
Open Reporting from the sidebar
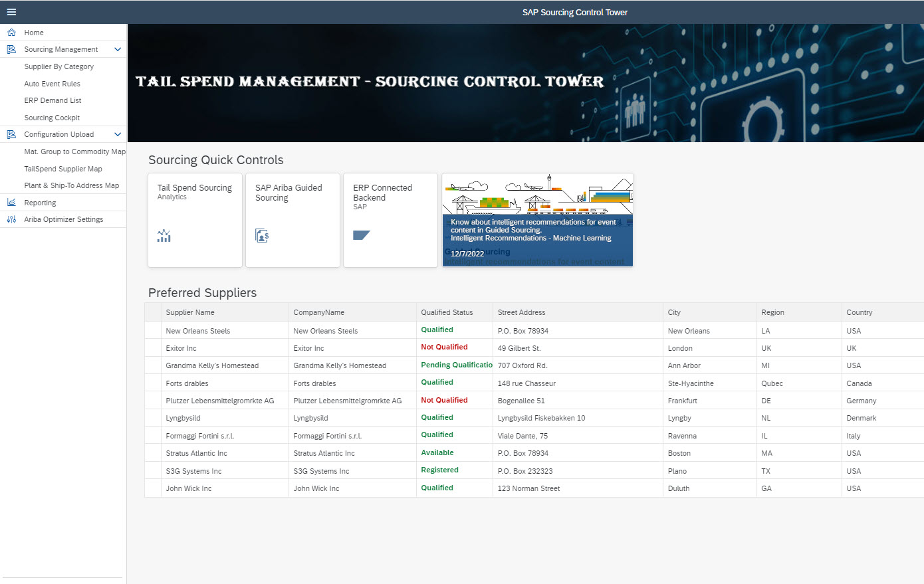click(x=40, y=203)
